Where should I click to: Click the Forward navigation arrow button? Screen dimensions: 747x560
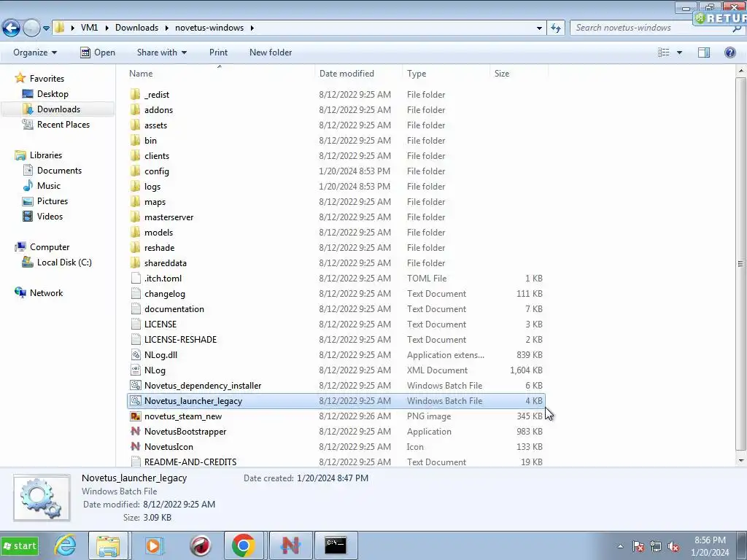(31, 28)
